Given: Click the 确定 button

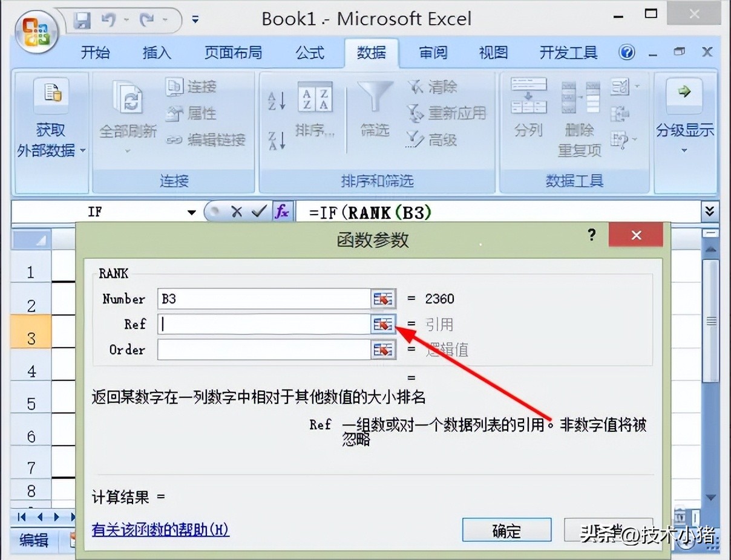Looking at the screenshot, I should click(x=506, y=530).
